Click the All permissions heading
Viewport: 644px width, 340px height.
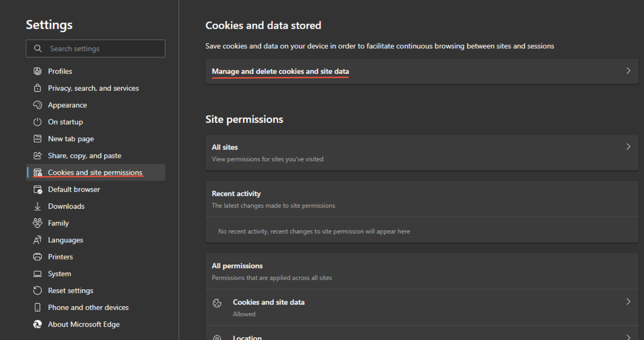[237, 266]
